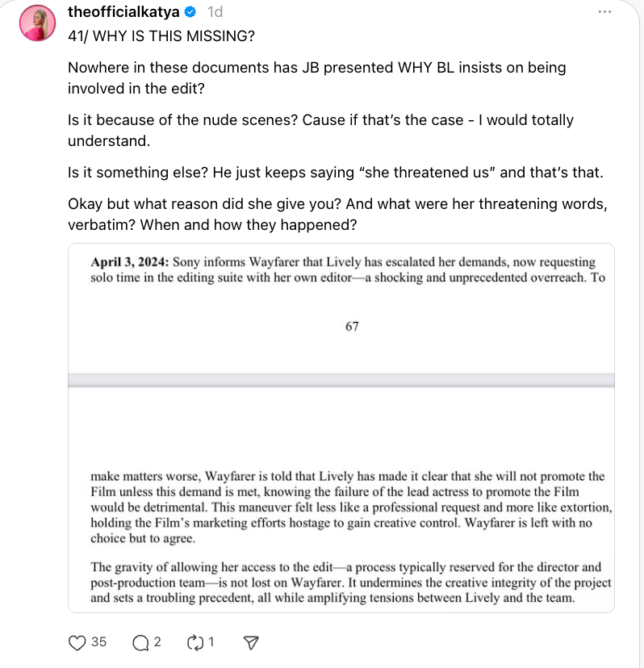Viewport: 644px width, 668px height.
Task: Click page number 67 in the document
Action: pos(351,327)
